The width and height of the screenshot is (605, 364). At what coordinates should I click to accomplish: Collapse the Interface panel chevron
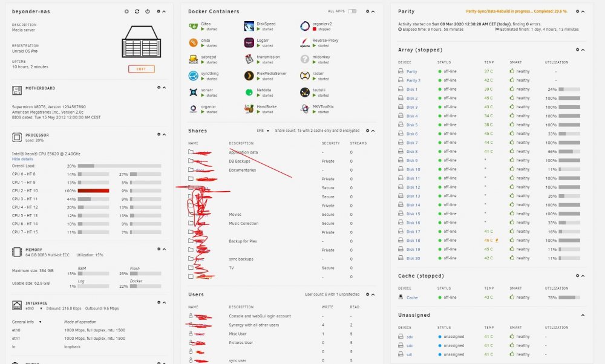tap(164, 302)
